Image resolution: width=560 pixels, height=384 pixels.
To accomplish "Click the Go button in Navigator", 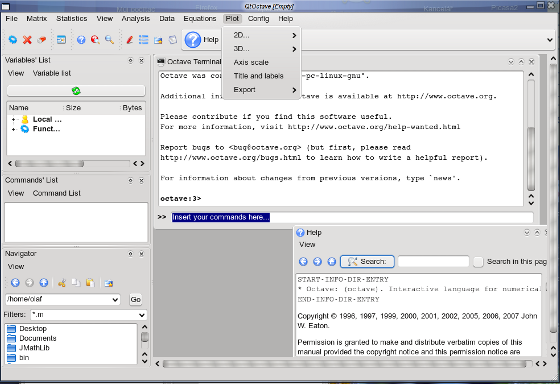I will pos(135,299).
